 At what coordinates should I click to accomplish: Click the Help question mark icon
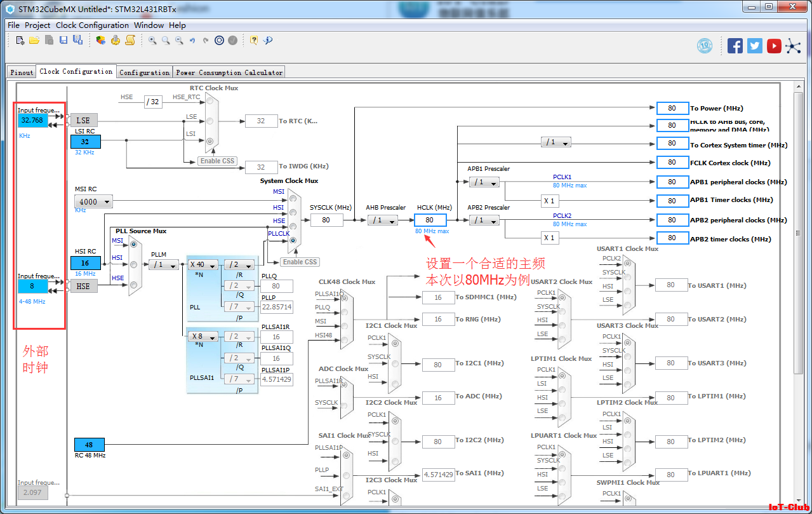tap(254, 40)
